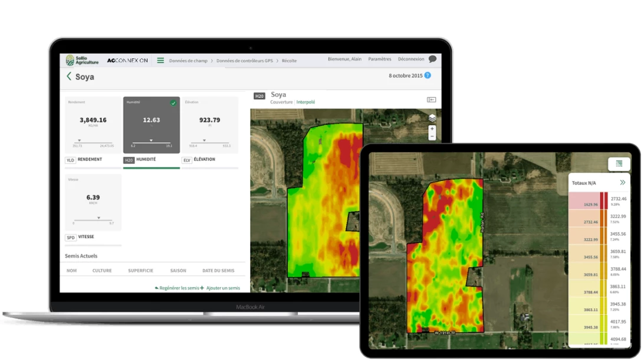Click legend value 3945.38
This screenshot has width=644, height=361.
(x=617, y=304)
